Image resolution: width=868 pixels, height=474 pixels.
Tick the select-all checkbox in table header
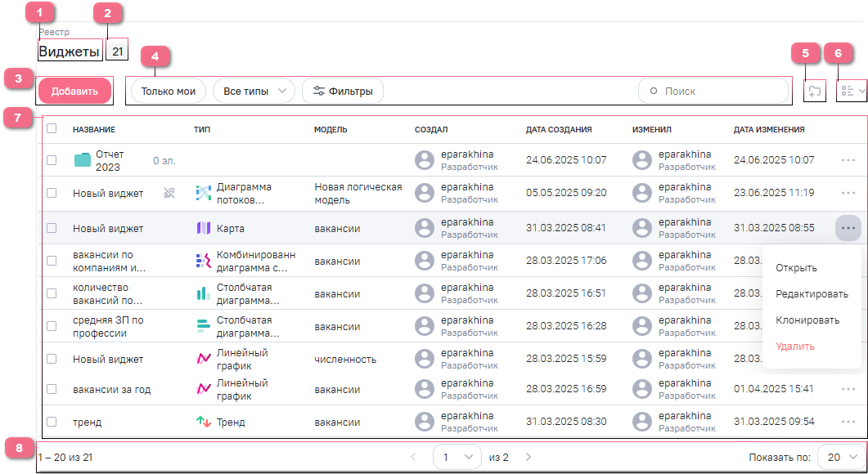(x=52, y=128)
